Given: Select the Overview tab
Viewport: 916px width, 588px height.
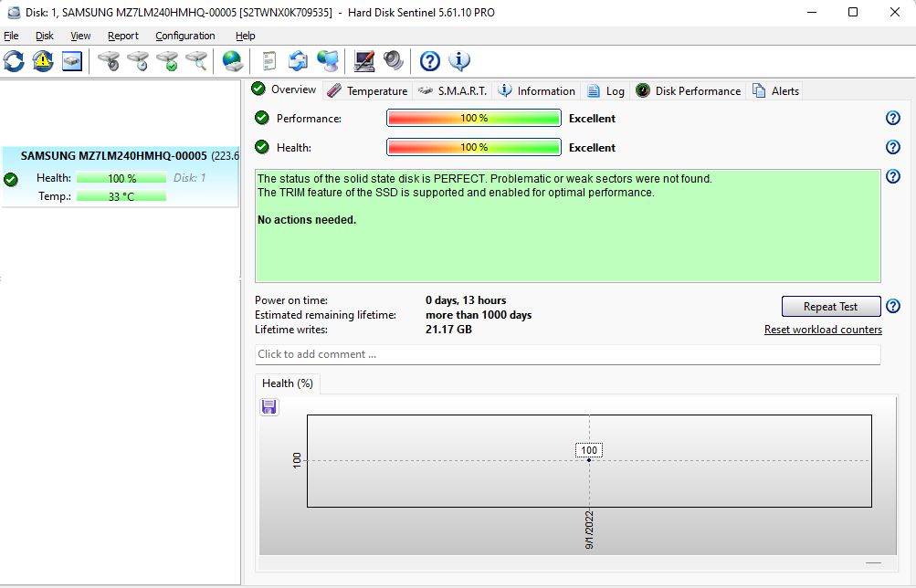Looking at the screenshot, I should [284, 89].
